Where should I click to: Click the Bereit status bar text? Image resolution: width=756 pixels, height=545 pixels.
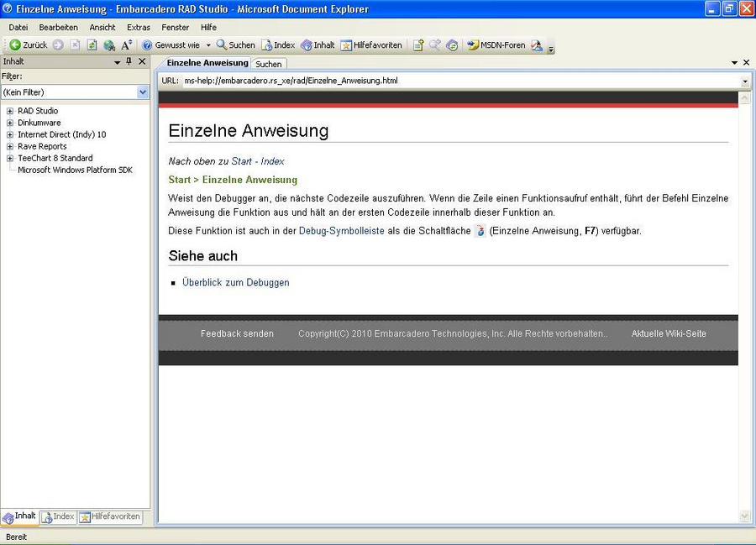pos(17,537)
